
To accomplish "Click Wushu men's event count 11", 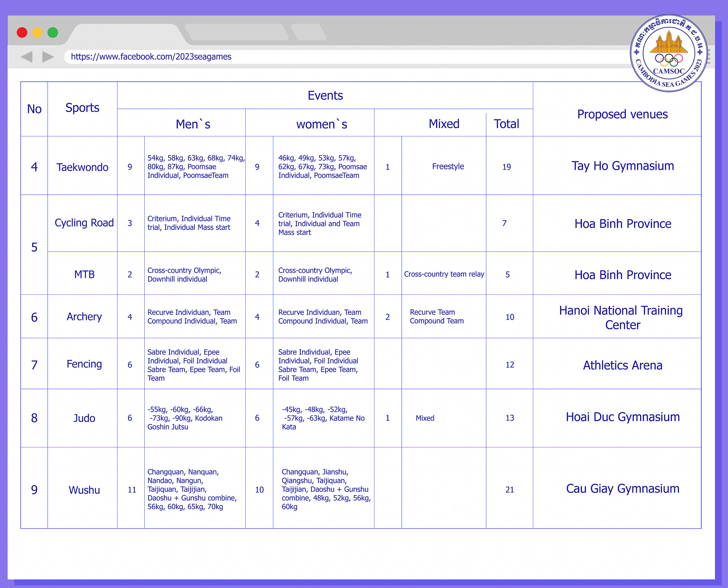I will [132, 490].
